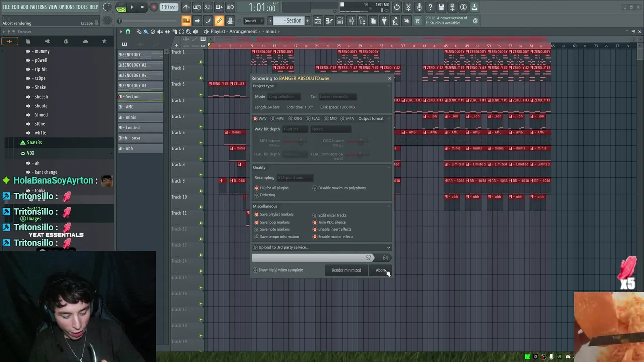Toggle the PAT/SONG mode button
Screen dimensions: 644x362
click(121, 7)
